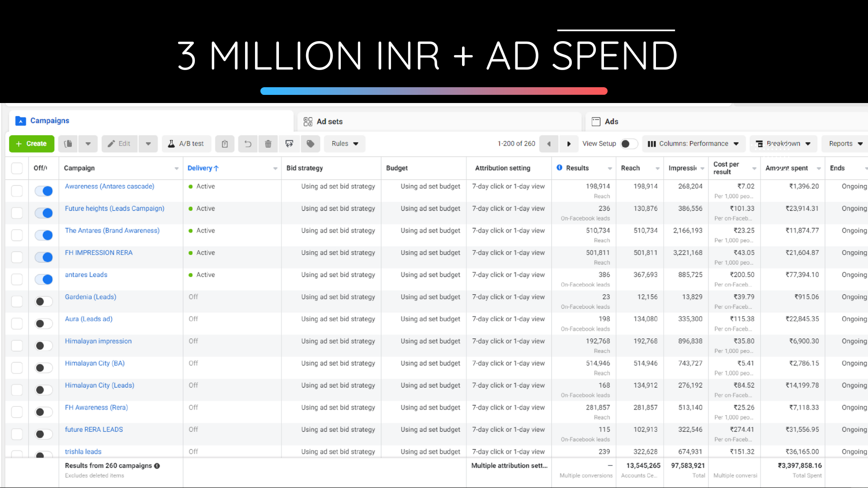Turn off Future heights Leads Campaign
This screenshot has height=488, width=868.
click(44, 213)
